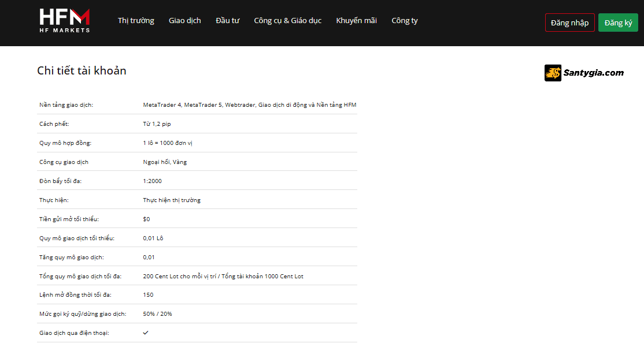Select the Mức gọi ký quỹ/dừng giao dịch label
The image size is (644, 347).
(83, 314)
